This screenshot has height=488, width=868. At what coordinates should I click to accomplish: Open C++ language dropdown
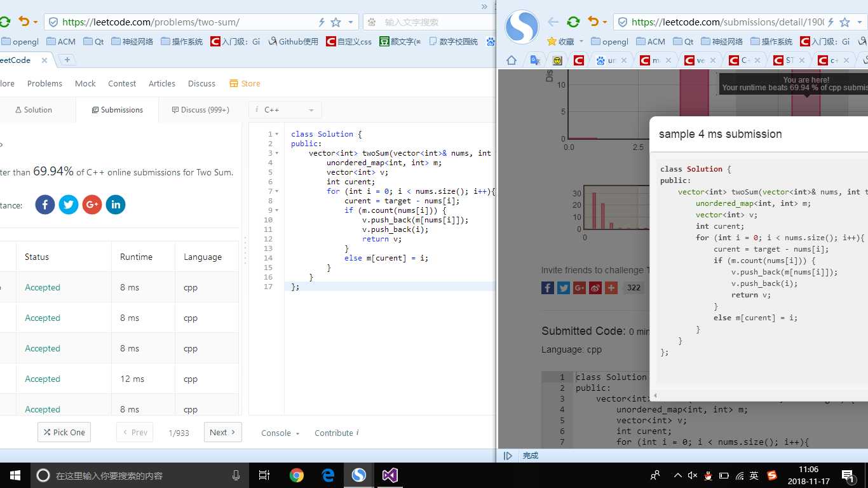click(285, 110)
